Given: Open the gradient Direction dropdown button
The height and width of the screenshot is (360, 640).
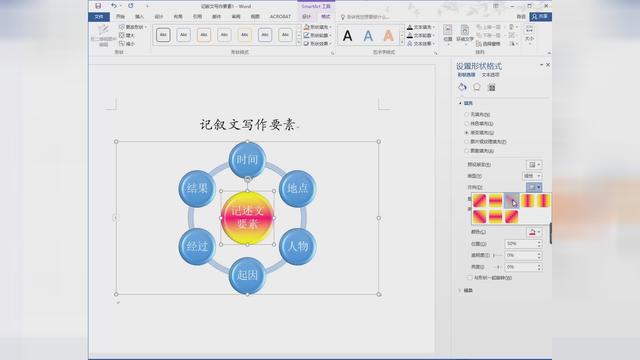Looking at the screenshot, I should pyautogui.click(x=534, y=187).
